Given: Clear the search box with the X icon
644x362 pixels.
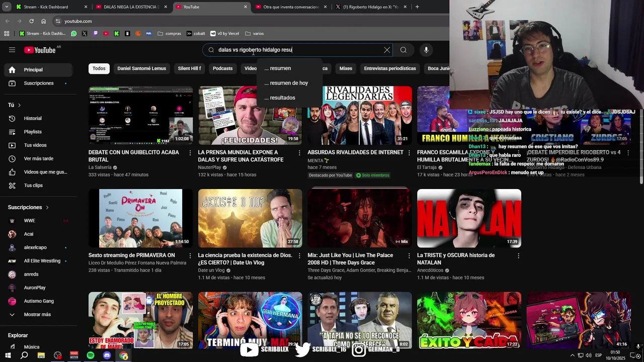Looking at the screenshot, I should click(387, 50).
